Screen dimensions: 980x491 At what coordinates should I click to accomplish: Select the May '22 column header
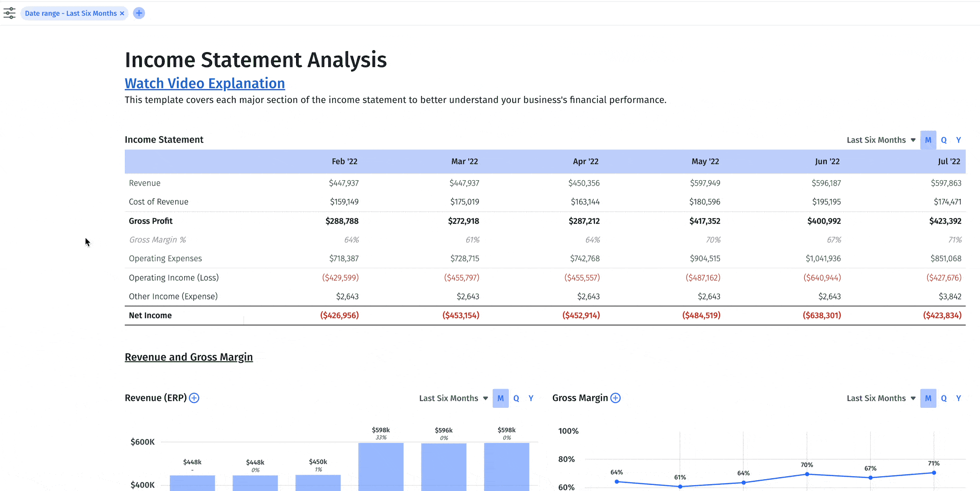pyautogui.click(x=705, y=161)
